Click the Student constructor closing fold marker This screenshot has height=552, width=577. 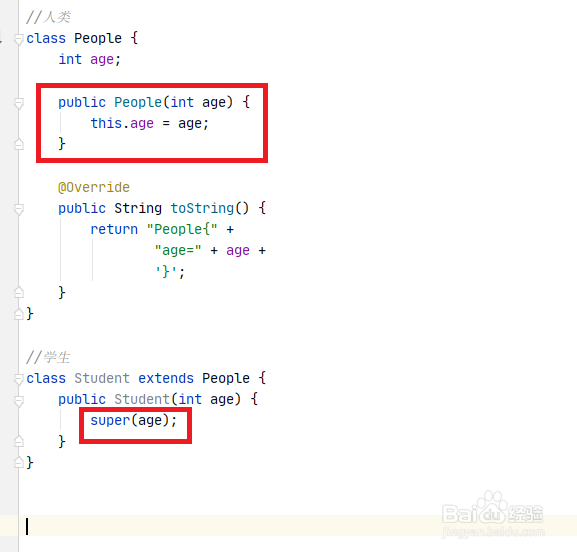pyautogui.click(x=18, y=441)
